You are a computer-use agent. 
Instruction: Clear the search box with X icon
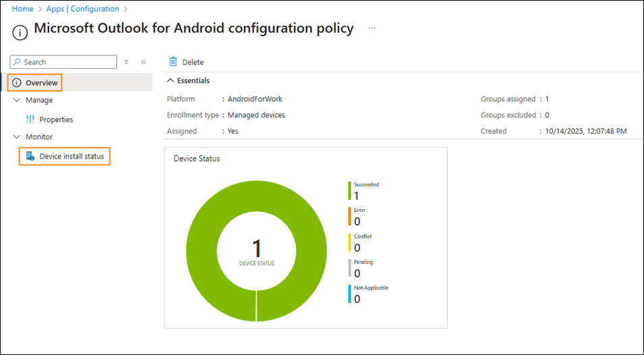pyautogui.click(x=126, y=62)
